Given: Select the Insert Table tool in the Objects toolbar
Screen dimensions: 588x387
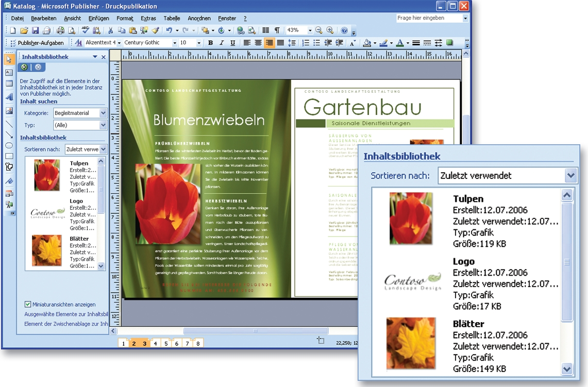Looking at the screenshot, I should pos(9,84).
